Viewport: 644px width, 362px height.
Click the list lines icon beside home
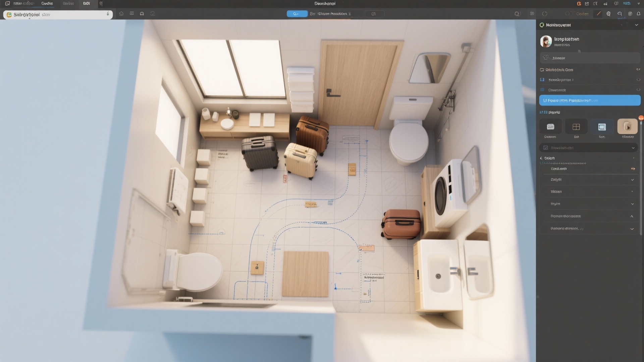[x=132, y=14]
